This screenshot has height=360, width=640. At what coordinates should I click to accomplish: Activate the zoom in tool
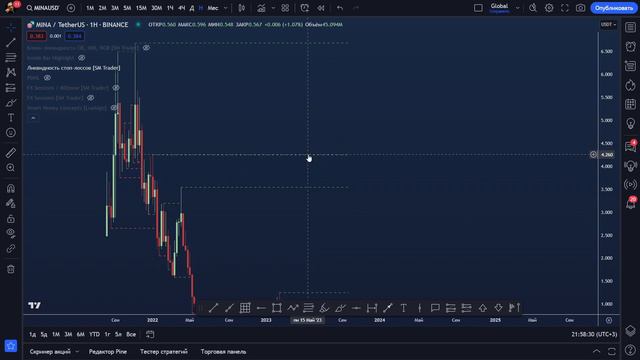(11, 168)
